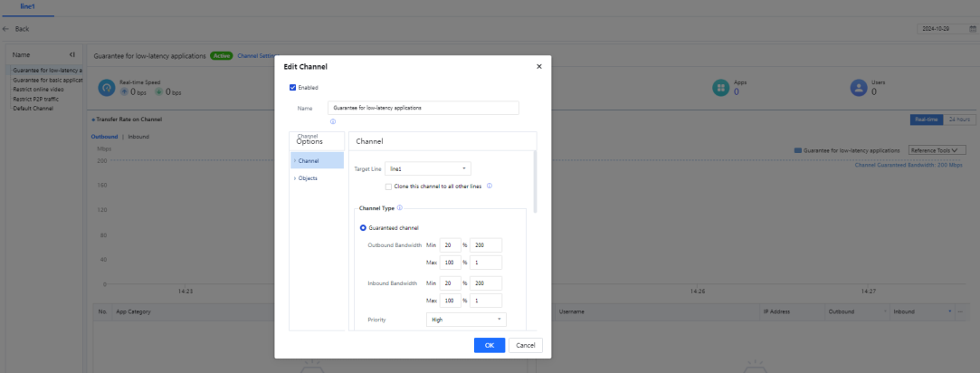Click the info icon next to the Clone option
This screenshot has height=373, width=980.
click(490, 186)
